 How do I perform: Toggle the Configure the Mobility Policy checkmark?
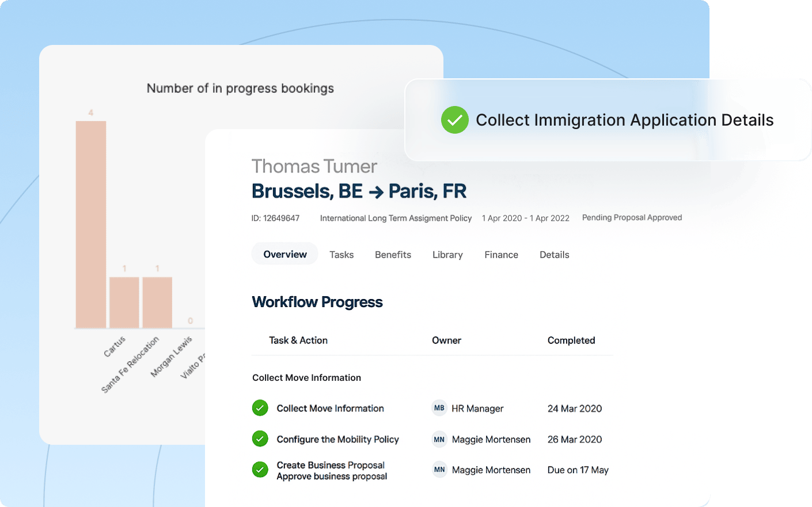click(x=260, y=439)
